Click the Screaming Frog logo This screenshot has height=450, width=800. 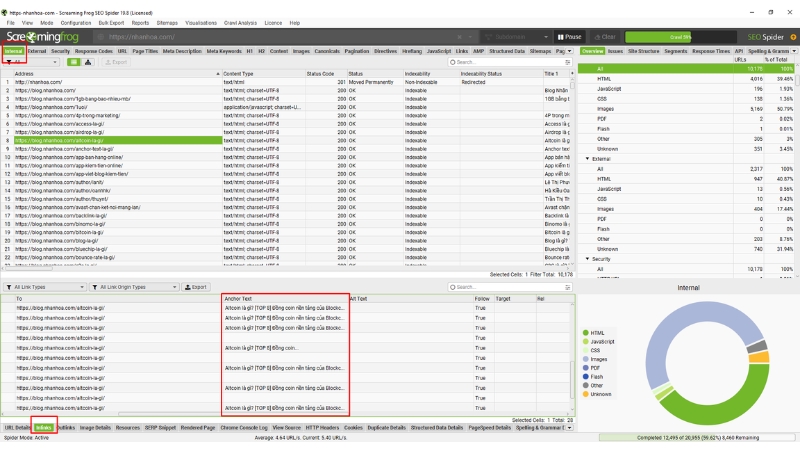pos(42,37)
